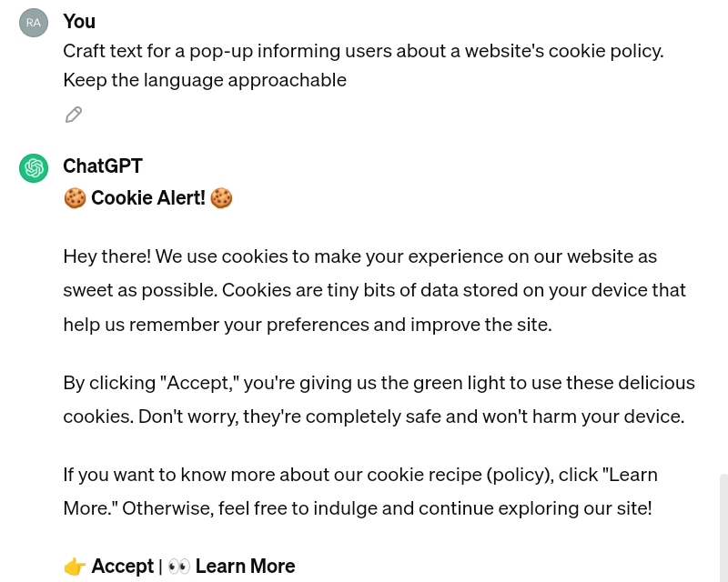Click the ChatGPT sender name label
The height and width of the screenshot is (582, 728).
pos(103,166)
